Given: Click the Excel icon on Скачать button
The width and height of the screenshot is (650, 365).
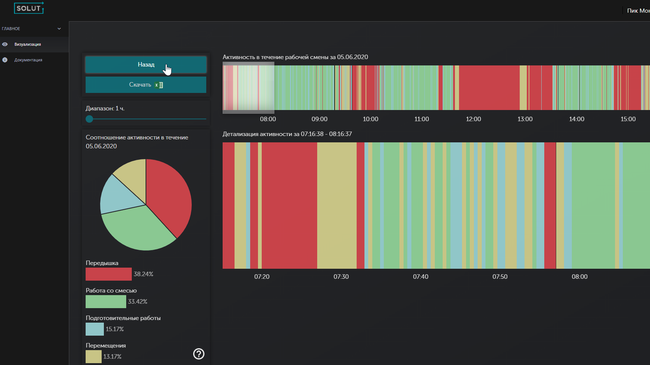Looking at the screenshot, I should point(159,85).
